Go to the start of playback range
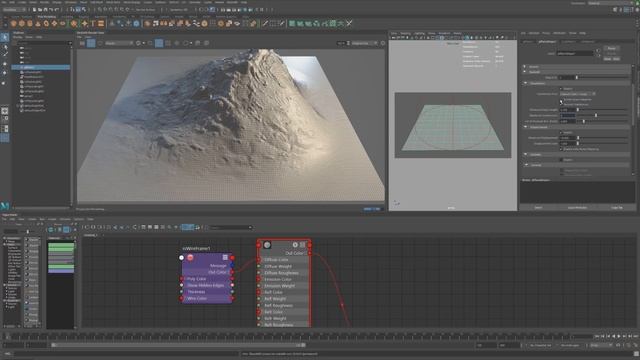Viewport: 640px width, 360px height. [597, 336]
